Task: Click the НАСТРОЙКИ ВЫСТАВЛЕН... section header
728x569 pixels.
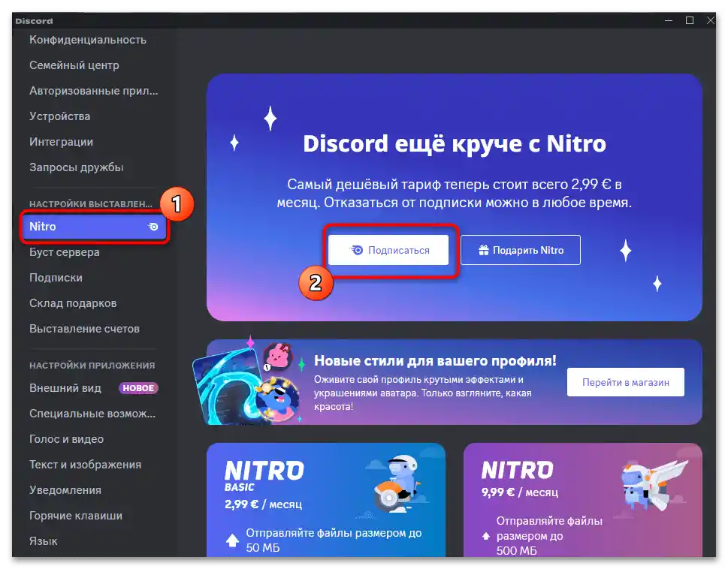Action: [x=91, y=204]
